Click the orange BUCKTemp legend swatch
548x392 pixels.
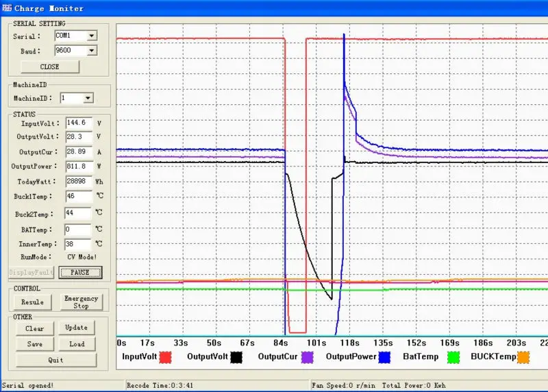[x=523, y=357]
